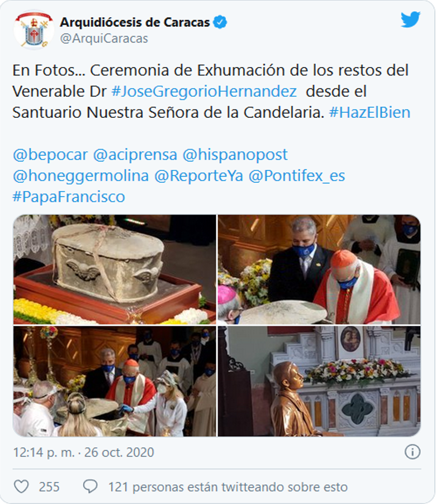This screenshot has height=504, width=436.
Task: Open the #JoseGregorioHernandez hashtag
Action: point(204,92)
